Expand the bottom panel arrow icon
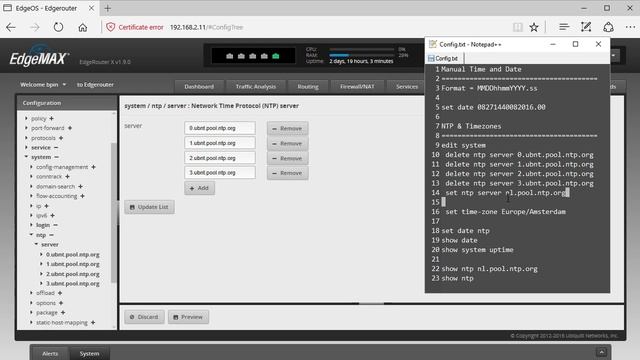Image resolution: width=640 pixels, height=360 pixels. 602,352
